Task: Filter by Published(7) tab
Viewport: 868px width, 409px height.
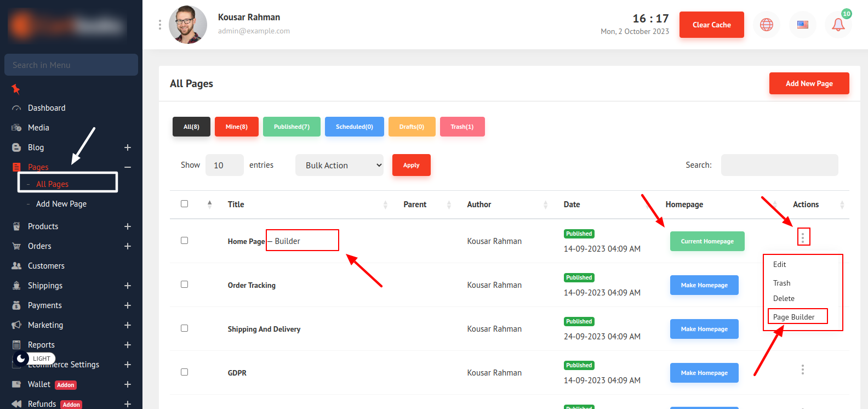Action: 292,127
